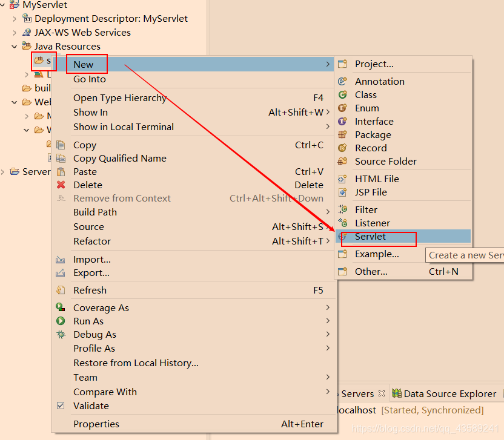The width and height of the screenshot is (504, 440).
Task: Open Properties from context menu
Action: point(194,424)
